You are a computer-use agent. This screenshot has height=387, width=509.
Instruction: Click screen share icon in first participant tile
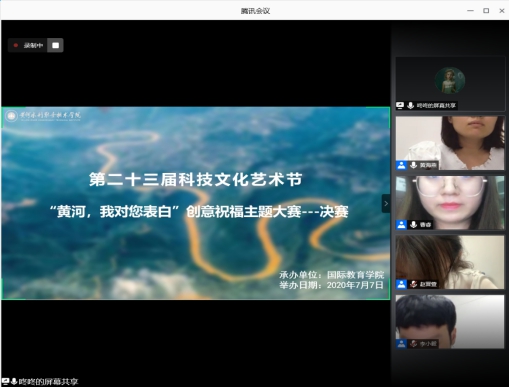click(x=400, y=106)
